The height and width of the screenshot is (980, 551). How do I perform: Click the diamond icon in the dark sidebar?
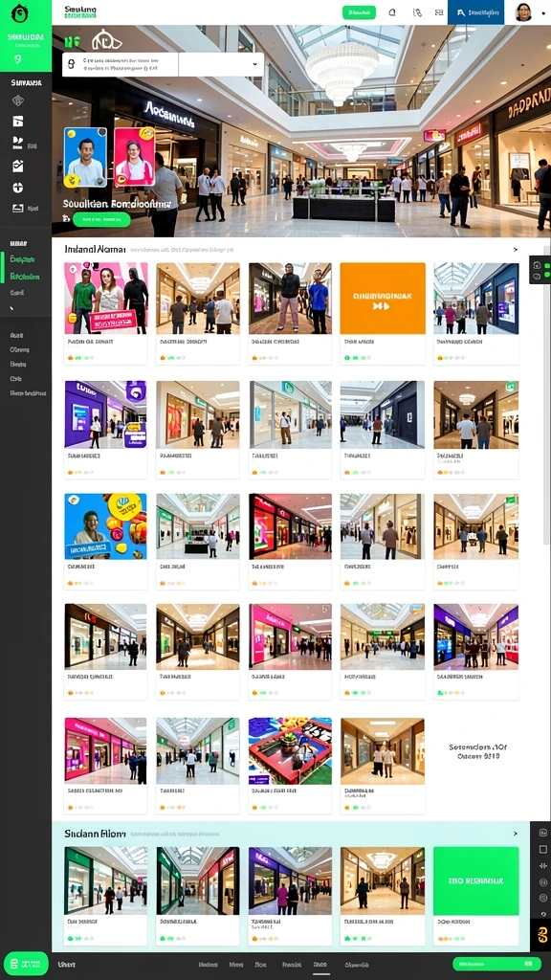tap(17, 100)
